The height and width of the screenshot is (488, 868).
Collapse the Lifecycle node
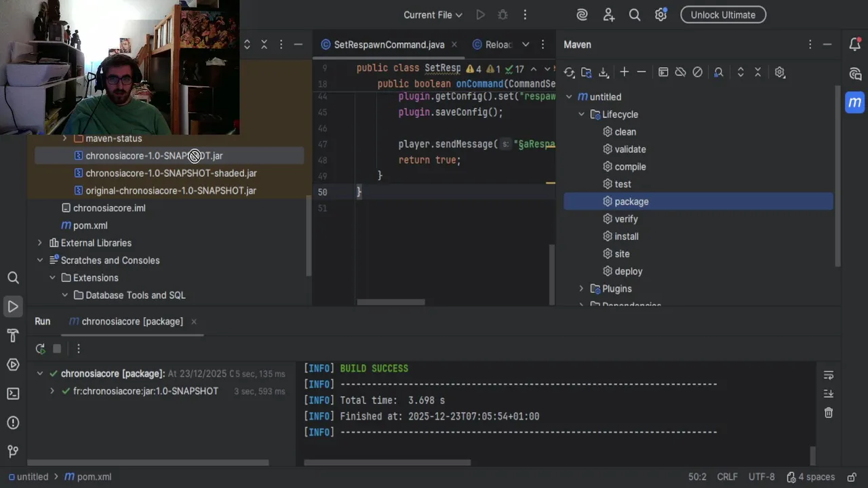click(581, 115)
